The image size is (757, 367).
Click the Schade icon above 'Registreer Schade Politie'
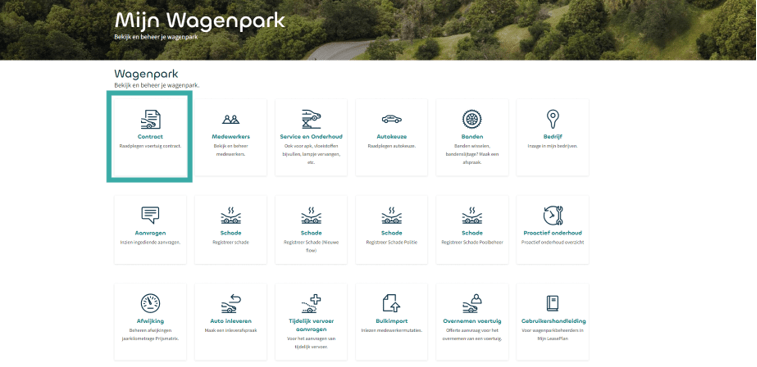[x=392, y=215]
